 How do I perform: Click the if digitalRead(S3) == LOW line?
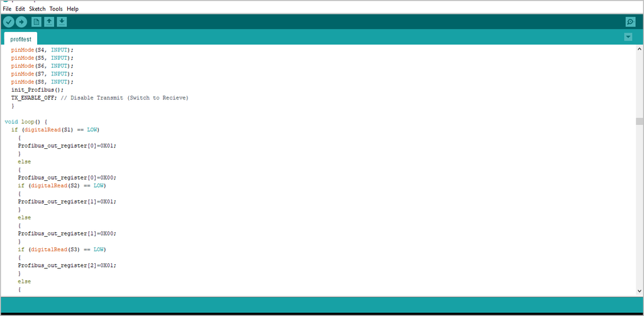(62, 249)
